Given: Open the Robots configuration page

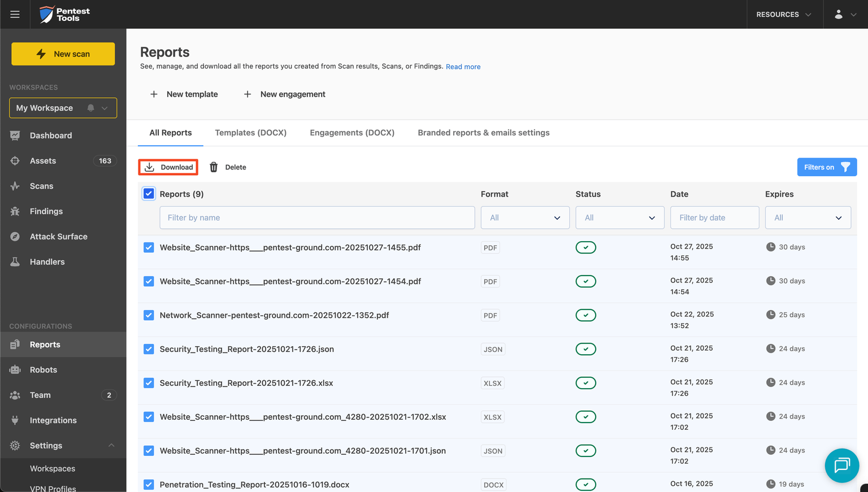Looking at the screenshot, I should pyautogui.click(x=42, y=369).
